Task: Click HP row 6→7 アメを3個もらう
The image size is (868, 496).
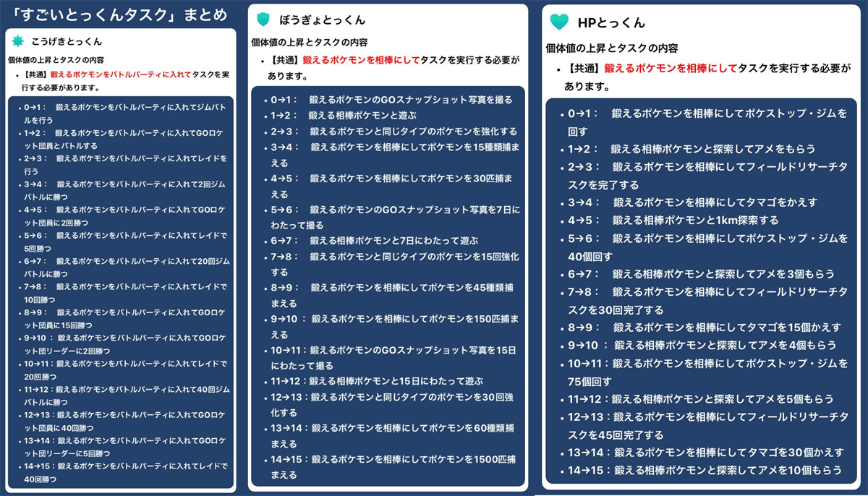Action: pos(701,274)
